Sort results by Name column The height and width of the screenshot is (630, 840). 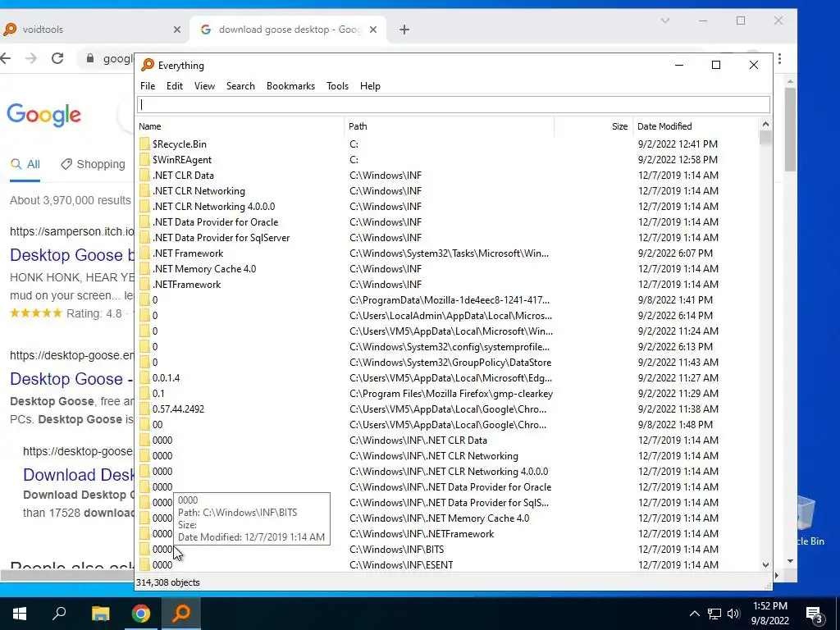click(x=240, y=126)
